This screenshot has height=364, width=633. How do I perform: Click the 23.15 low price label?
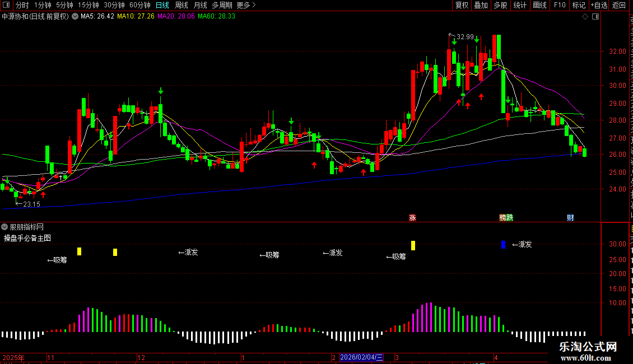(31, 204)
